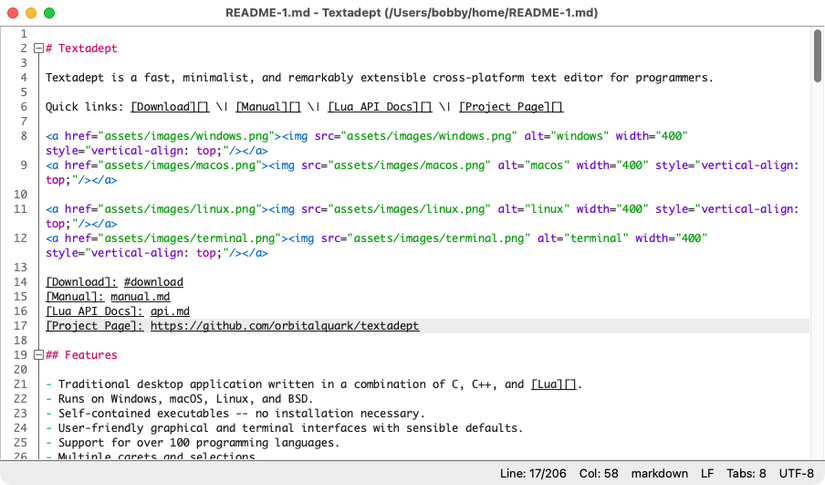Collapse the '## Features' fold marker
This screenshot has width=825, height=485.
click(x=38, y=355)
